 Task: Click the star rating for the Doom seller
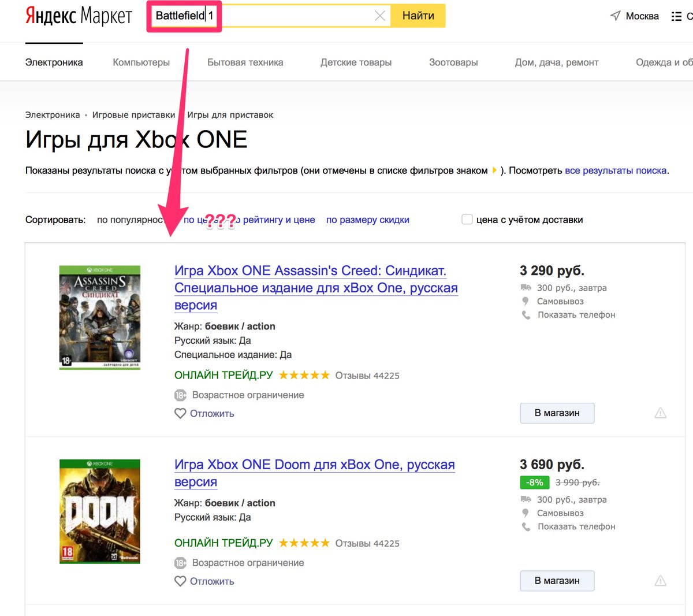click(304, 543)
